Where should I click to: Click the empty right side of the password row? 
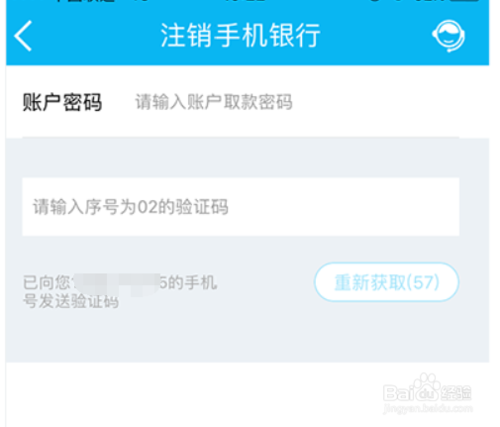click(x=377, y=102)
